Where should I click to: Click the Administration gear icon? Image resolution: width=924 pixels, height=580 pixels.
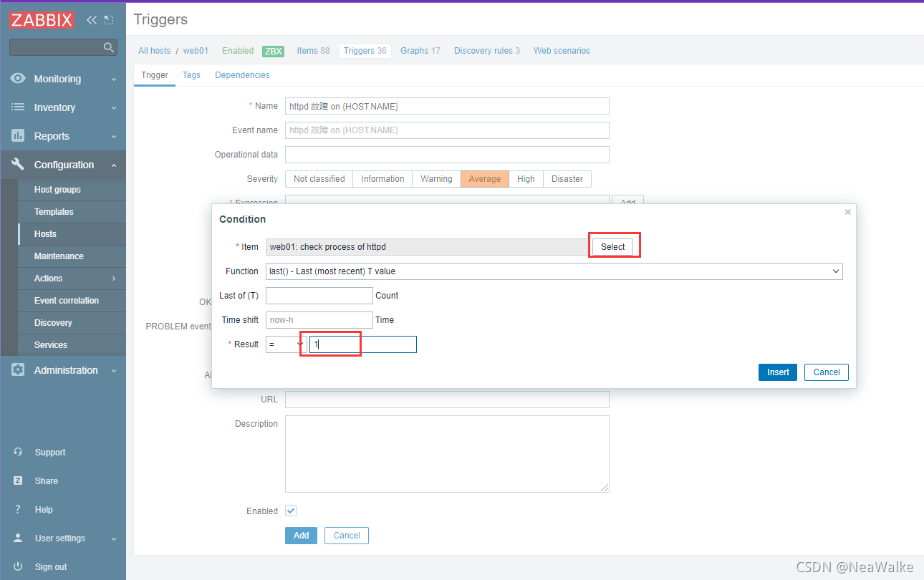pyautogui.click(x=18, y=370)
